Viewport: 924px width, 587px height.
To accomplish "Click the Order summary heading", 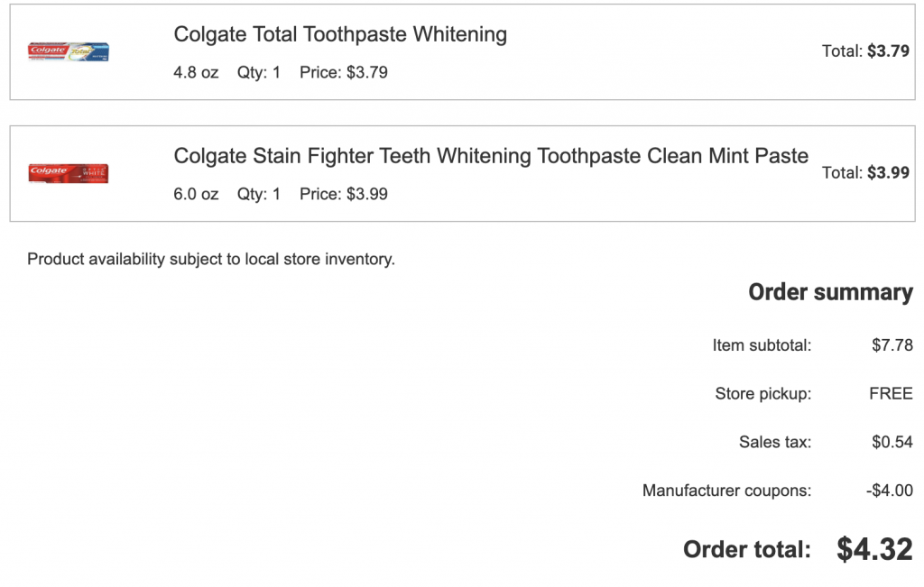I will point(830,292).
